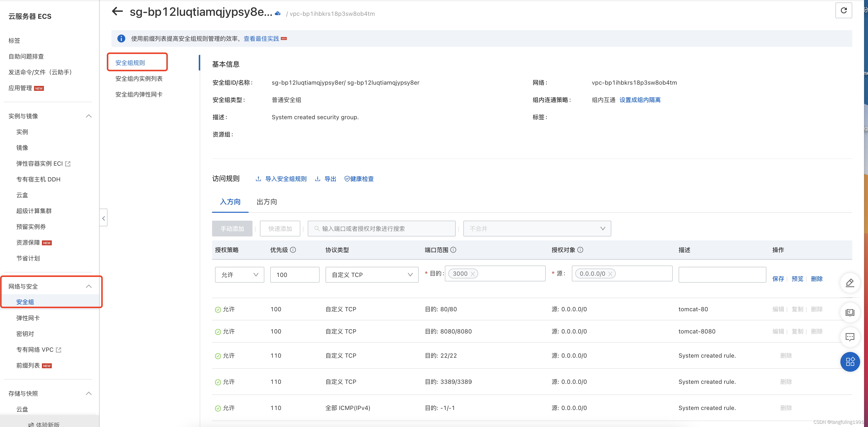Click 编辑 on the tomcat-80 rule
The image size is (868, 427).
pyautogui.click(x=778, y=309)
